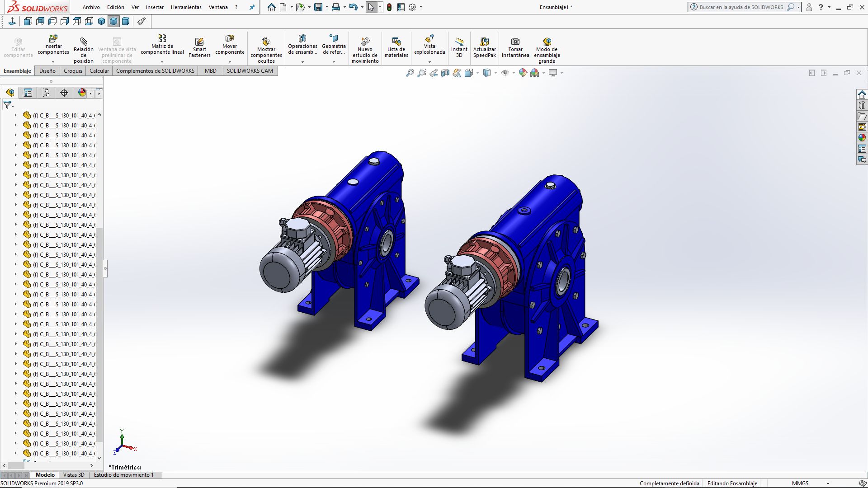This screenshot has width=868, height=488.
Task: Toggle Instant 3D mode
Action: click(459, 42)
